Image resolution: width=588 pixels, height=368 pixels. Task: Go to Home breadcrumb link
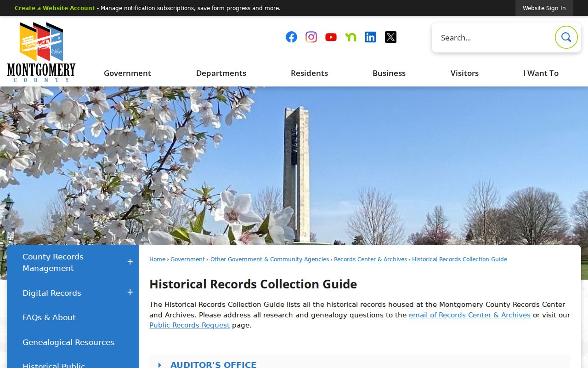point(157,259)
